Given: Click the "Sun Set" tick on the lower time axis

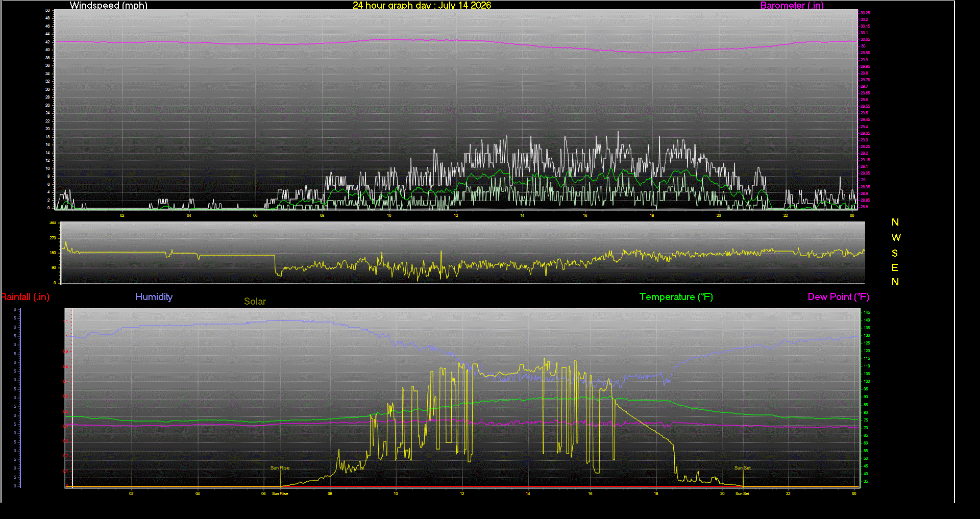Looking at the screenshot, I should (742, 493).
